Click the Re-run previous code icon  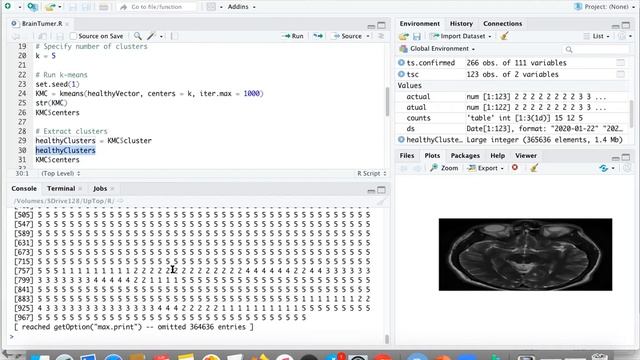(x=318, y=36)
